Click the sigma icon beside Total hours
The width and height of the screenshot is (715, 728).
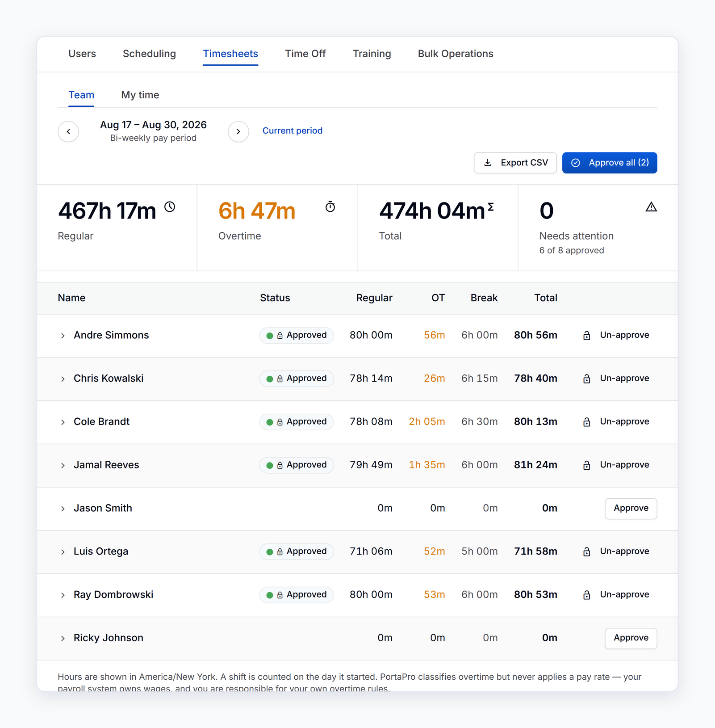pyautogui.click(x=491, y=206)
